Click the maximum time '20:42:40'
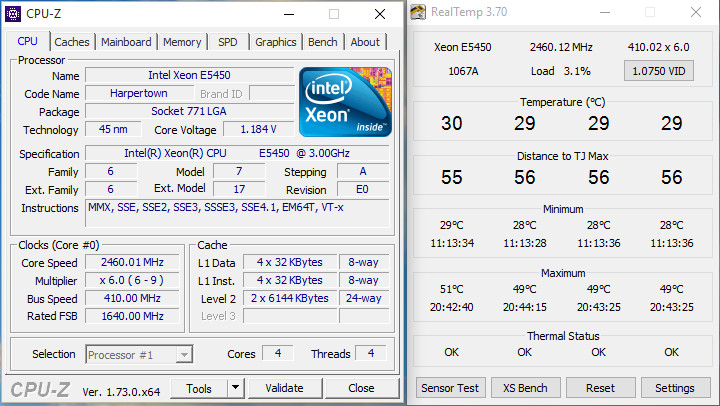The height and width of the screenshot is (406, 720). pos(451,307)
